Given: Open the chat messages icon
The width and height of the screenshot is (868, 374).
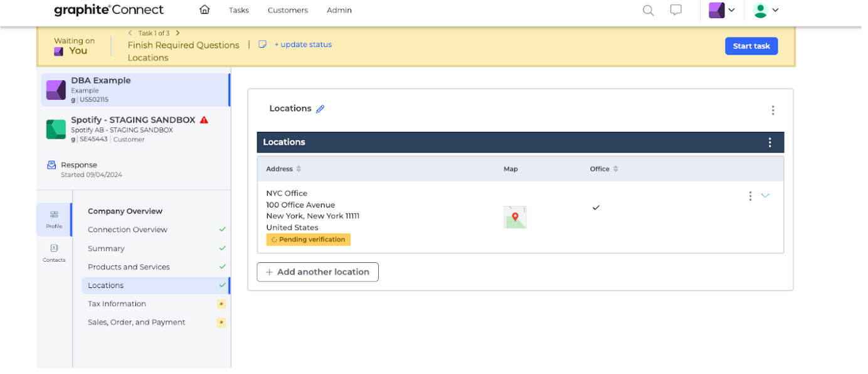Looking at the screenshot, I should click(675, 10).
